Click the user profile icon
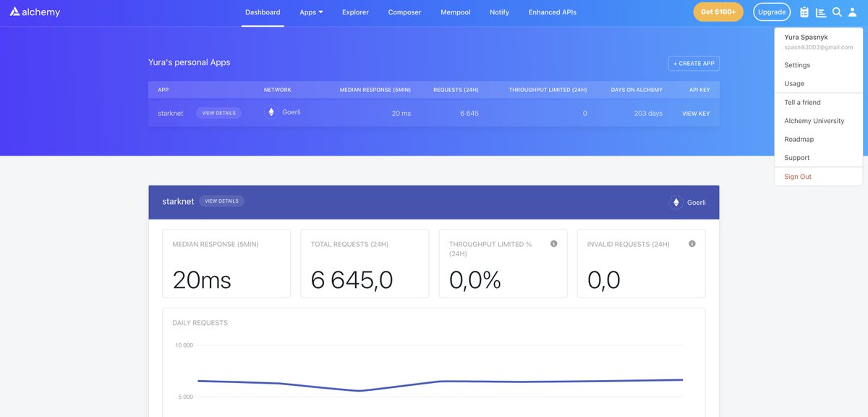 (x=853, y=12)
